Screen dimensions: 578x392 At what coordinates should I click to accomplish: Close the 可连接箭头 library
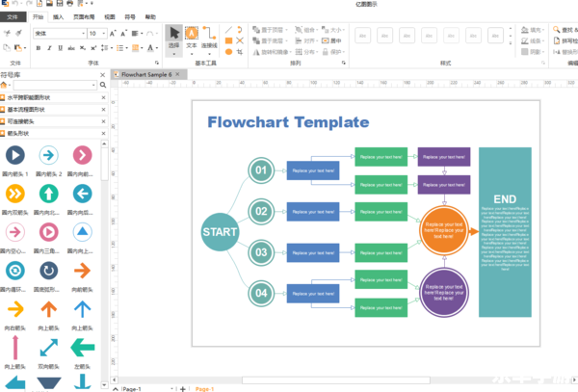103,121
